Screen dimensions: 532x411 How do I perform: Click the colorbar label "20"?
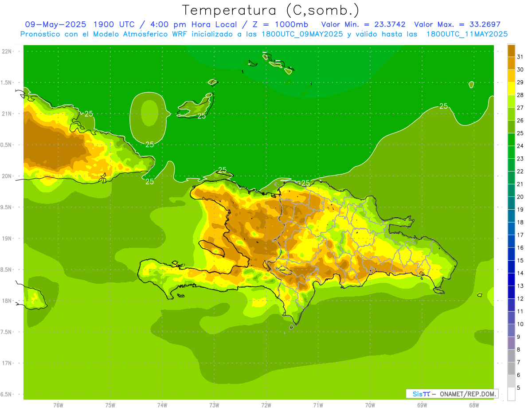520,197
